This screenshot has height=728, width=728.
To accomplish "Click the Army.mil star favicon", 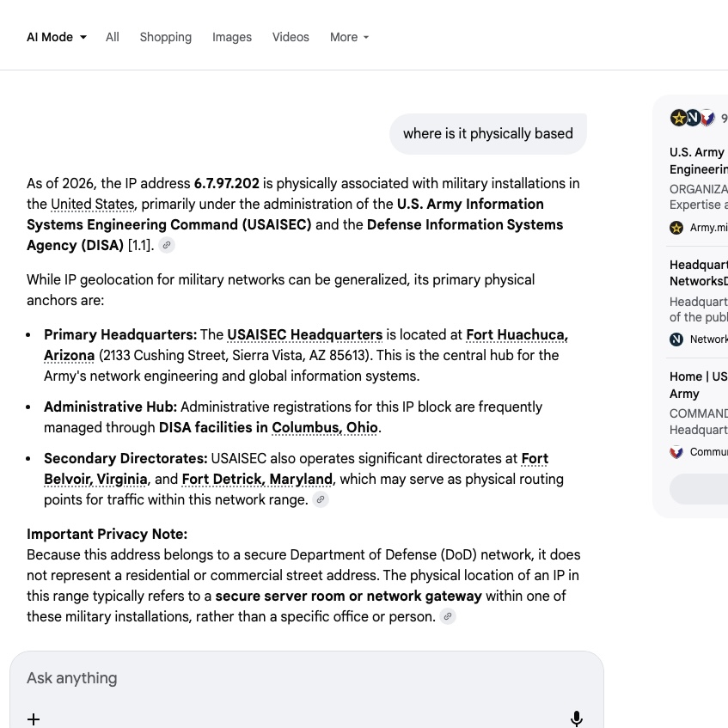I will pyautogui.click(x=676, y=228).
